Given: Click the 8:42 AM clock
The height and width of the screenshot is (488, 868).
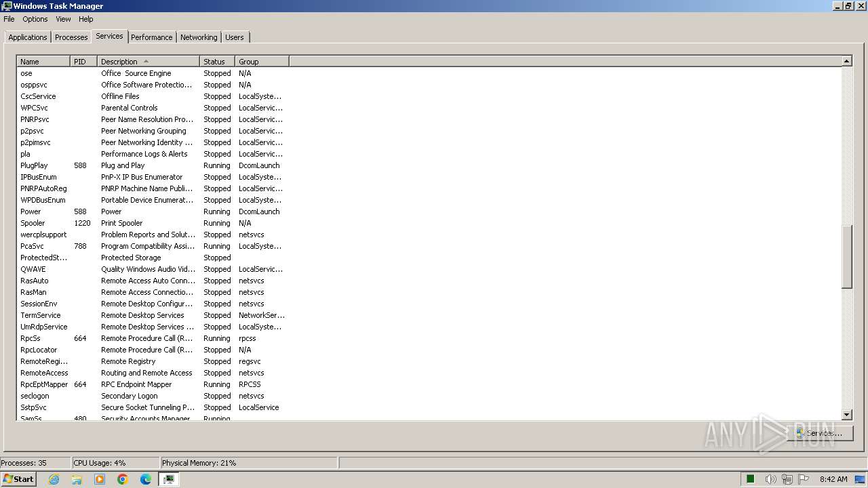Looking at the screenshot, I should pyautogui.click(x=833, y=479).
